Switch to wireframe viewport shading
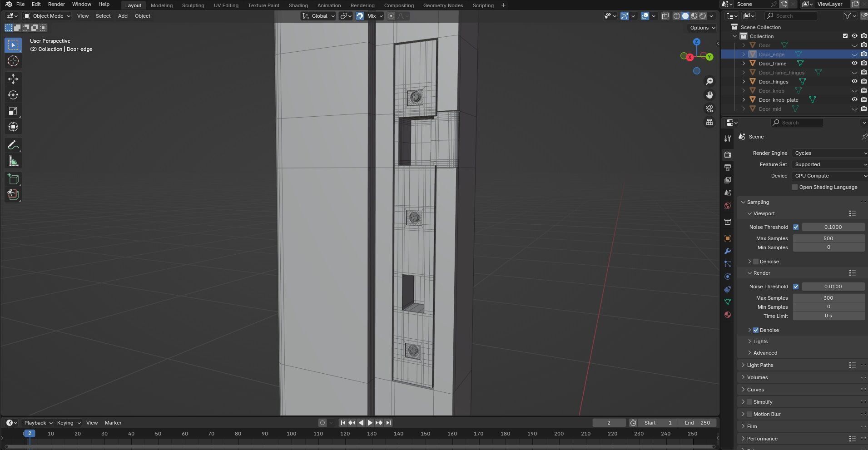Image resolution: width=868 pixels, height=450 pixels. [x=677, y=16]
